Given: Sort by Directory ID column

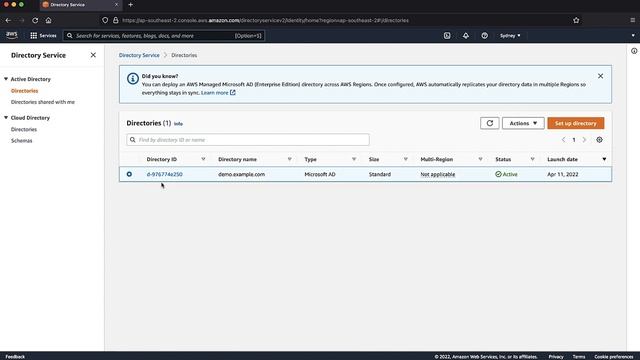Looking at the screenshot, I should [203, 159].
